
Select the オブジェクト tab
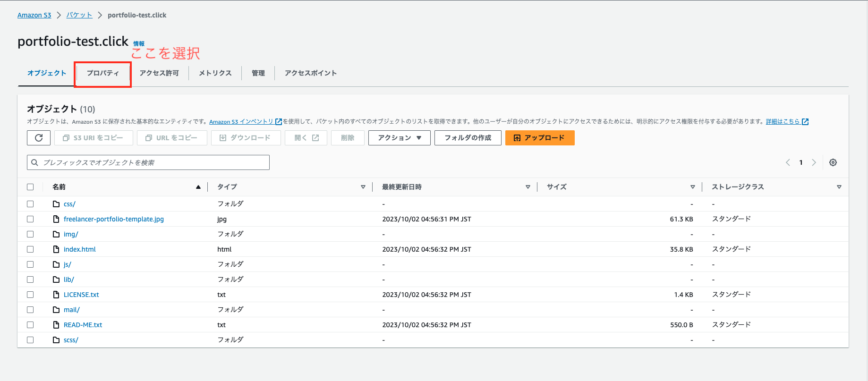47,73
